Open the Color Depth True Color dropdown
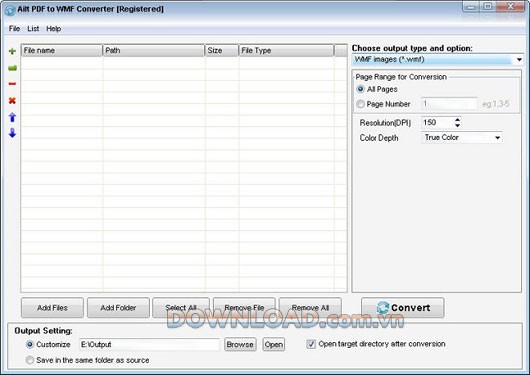This screenshot has width=530, height=375. point(462,138)
